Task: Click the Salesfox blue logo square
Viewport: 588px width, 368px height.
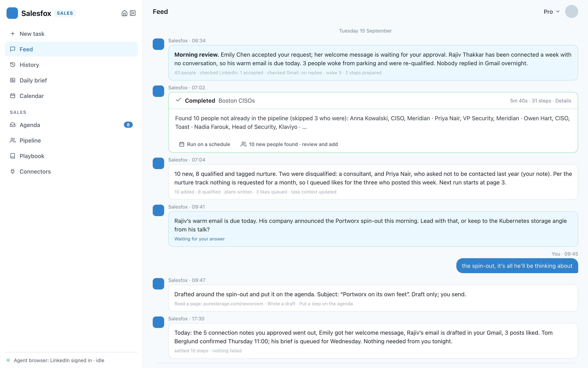Action: pyautogui.click(x=12, y=13)
